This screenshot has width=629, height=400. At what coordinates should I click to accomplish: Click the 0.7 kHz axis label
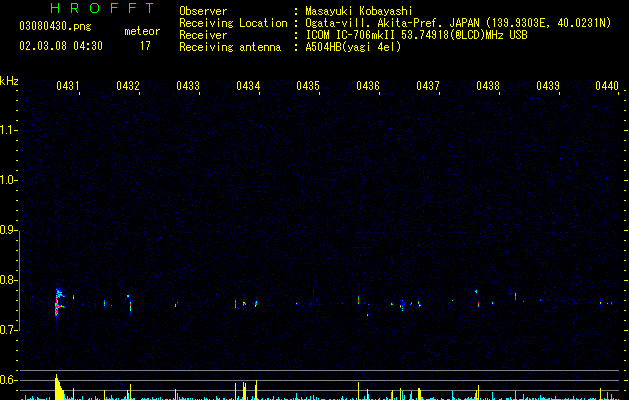(8, 330)
